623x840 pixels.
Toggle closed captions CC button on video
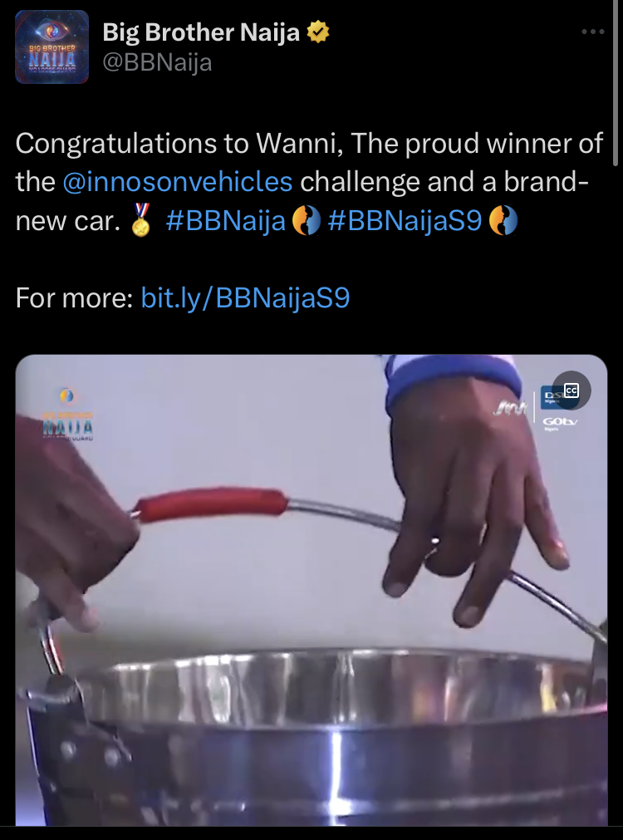(x=571, y=390)
